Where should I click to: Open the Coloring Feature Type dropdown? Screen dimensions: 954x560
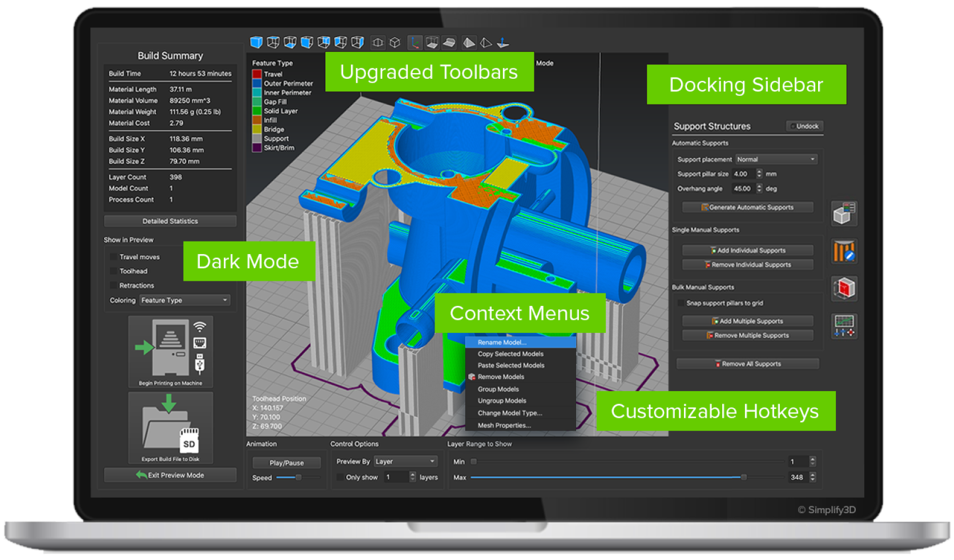(184, 300)
